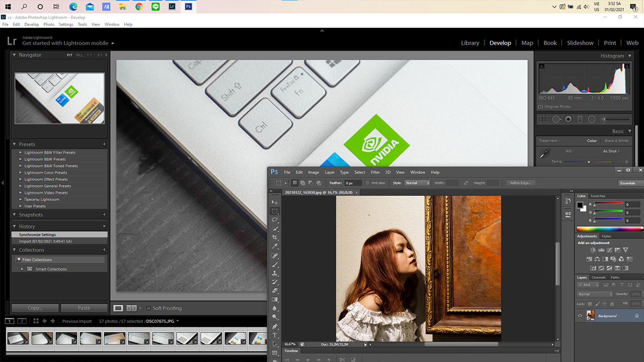Open the Filter menu in Photoshop
644x362 pixels.
[x=375, y=172]
